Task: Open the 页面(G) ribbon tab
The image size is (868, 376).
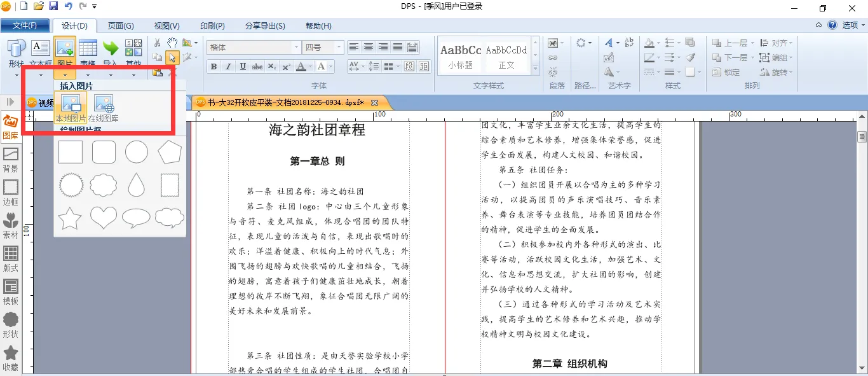Action: (121, 26)
